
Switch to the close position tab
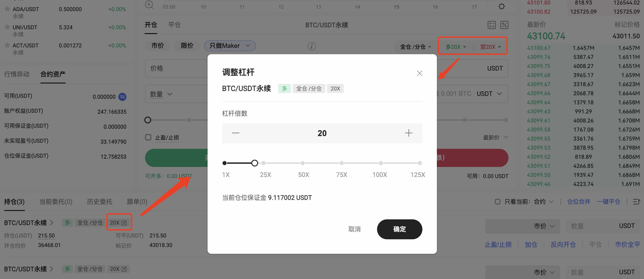tap(174, 25)
